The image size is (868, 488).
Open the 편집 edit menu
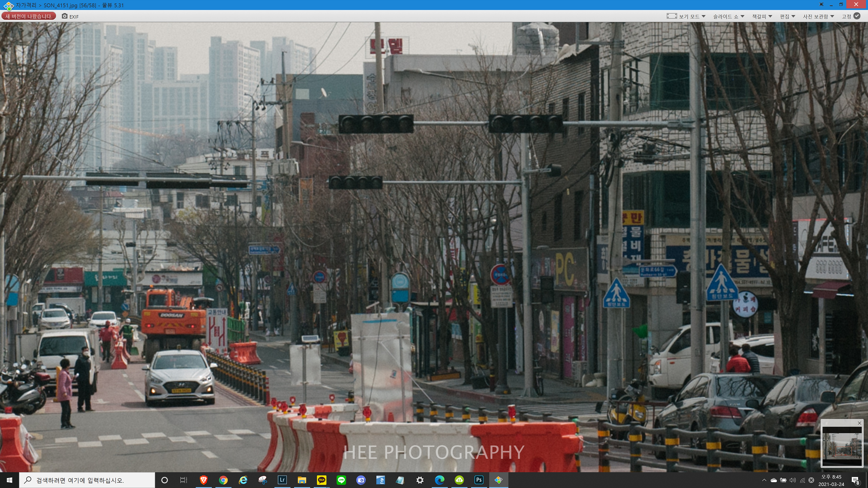(x=787, y=16)
